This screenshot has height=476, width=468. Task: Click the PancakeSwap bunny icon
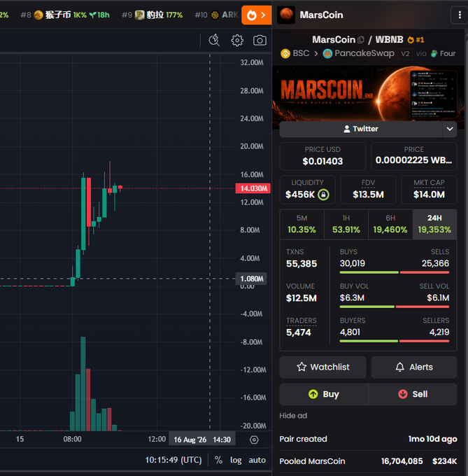[x=327, y=54]
